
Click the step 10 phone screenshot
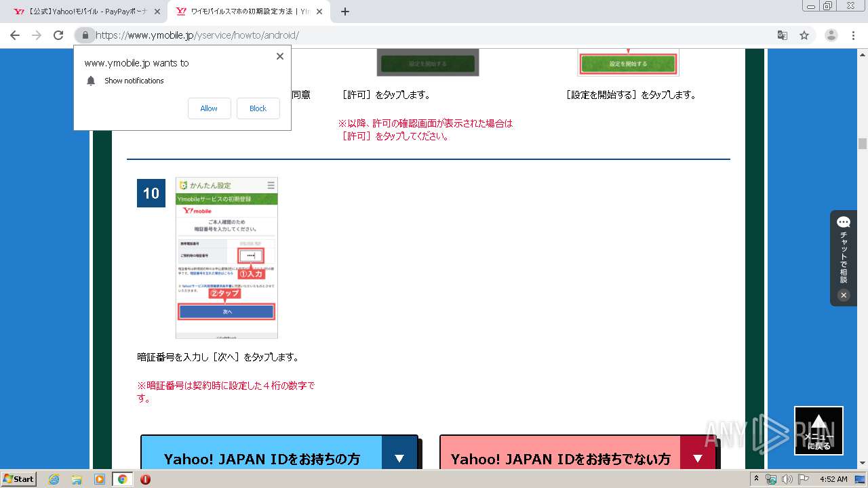point(226,258)
